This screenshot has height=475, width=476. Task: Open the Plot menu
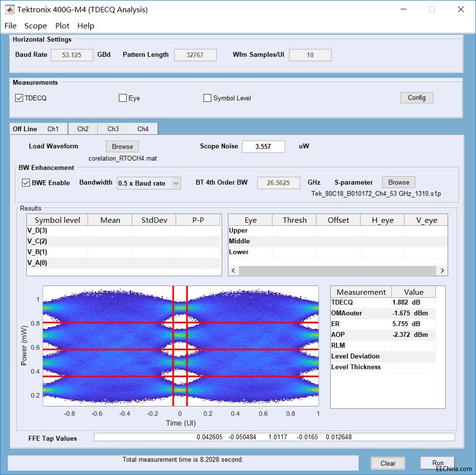tap(62, 26)
